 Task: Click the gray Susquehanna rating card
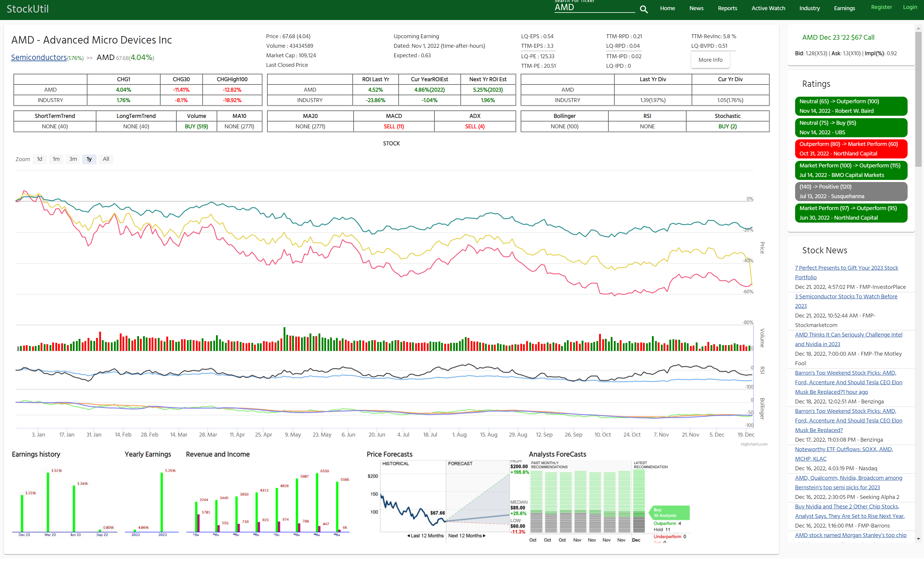pos(851,192)
